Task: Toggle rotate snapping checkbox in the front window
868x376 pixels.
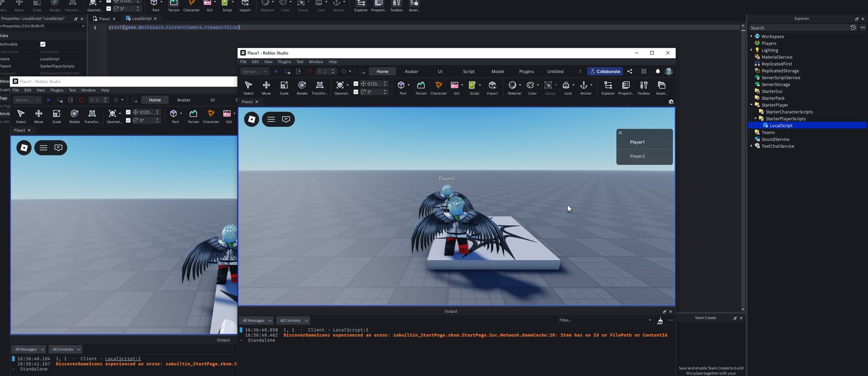Action: coord(356,92)
